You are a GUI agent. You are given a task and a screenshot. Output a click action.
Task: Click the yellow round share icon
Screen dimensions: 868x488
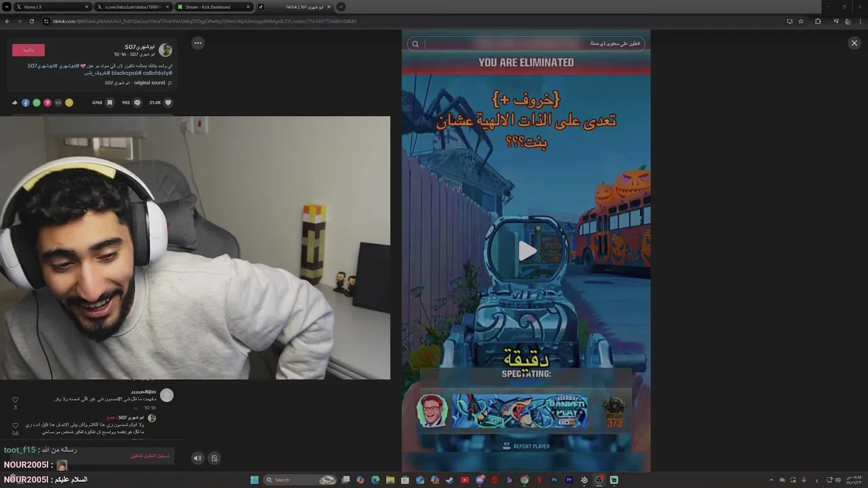click(x=69, y=102)
